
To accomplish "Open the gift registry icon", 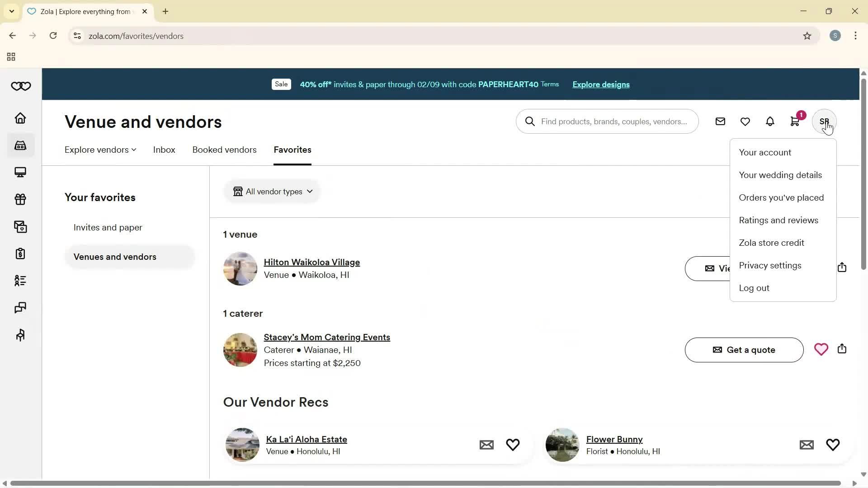I will click(x=20, y=199).
